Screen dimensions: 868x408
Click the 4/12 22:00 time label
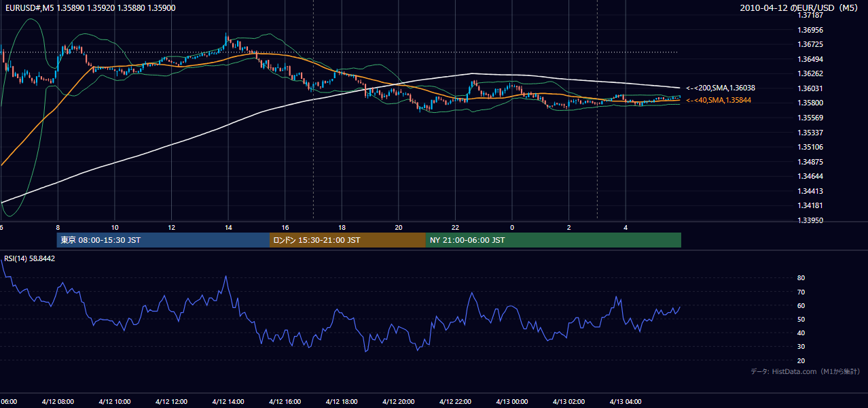[455, 402]
